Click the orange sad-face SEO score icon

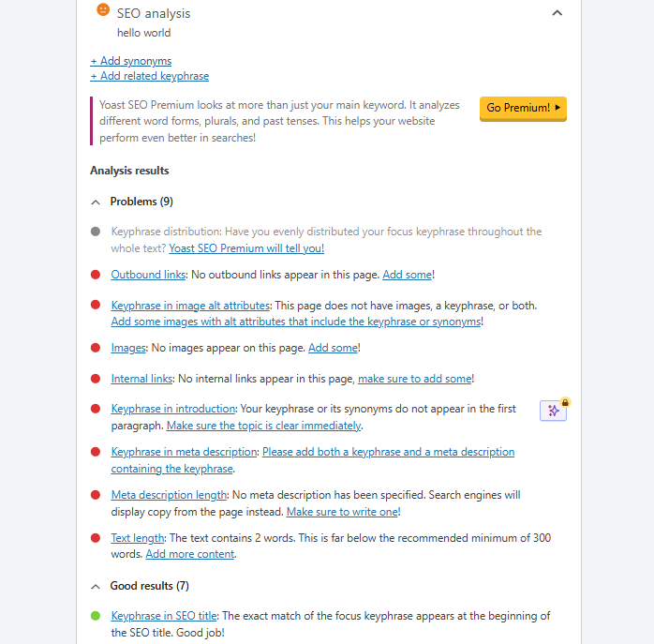click(x=103, y=11)
